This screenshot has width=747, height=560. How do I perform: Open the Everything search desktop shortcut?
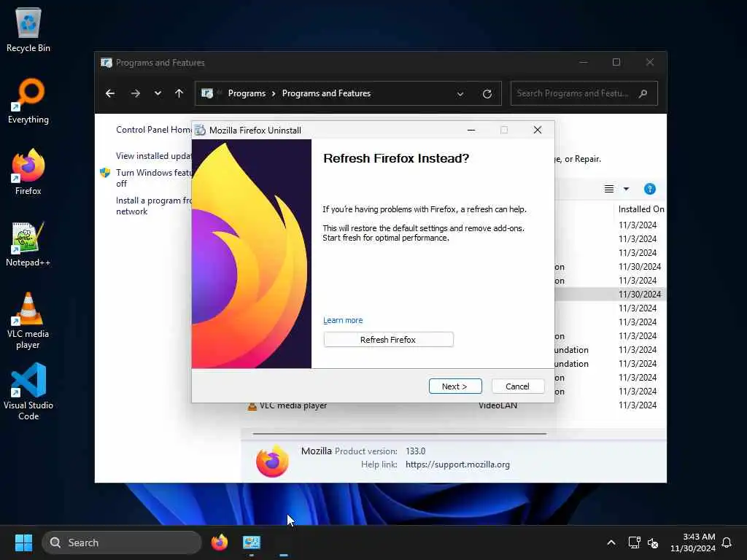click(x=28, y=101)
